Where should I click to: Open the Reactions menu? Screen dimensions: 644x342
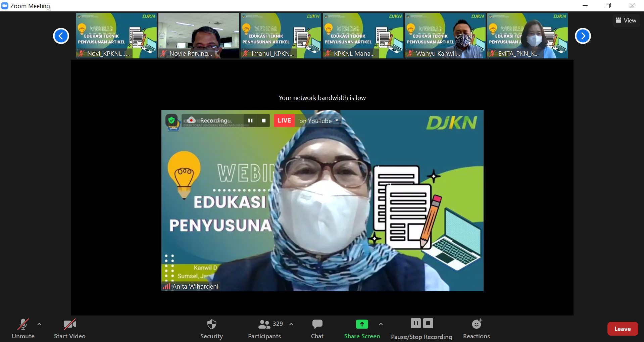476,329
